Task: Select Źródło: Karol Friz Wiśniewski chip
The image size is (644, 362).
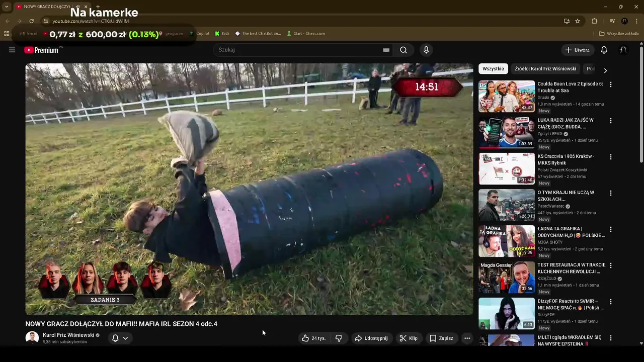Action: [x=545, y=69]
